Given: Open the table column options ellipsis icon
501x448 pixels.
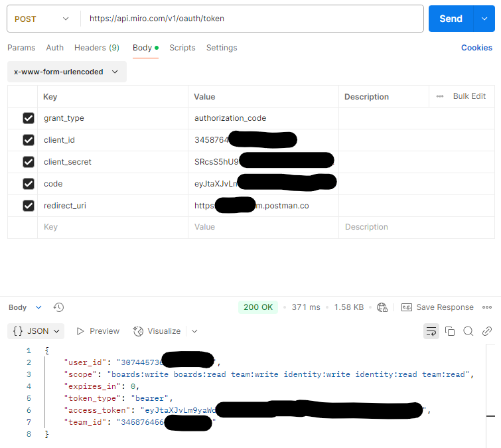Looking at the screenshot, I should pos(440,96).
